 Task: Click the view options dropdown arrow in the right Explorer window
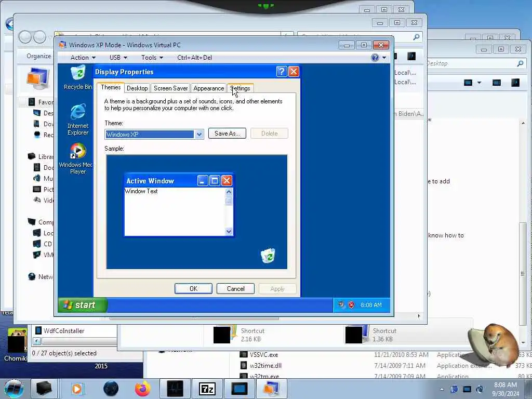tap(479, 83)
